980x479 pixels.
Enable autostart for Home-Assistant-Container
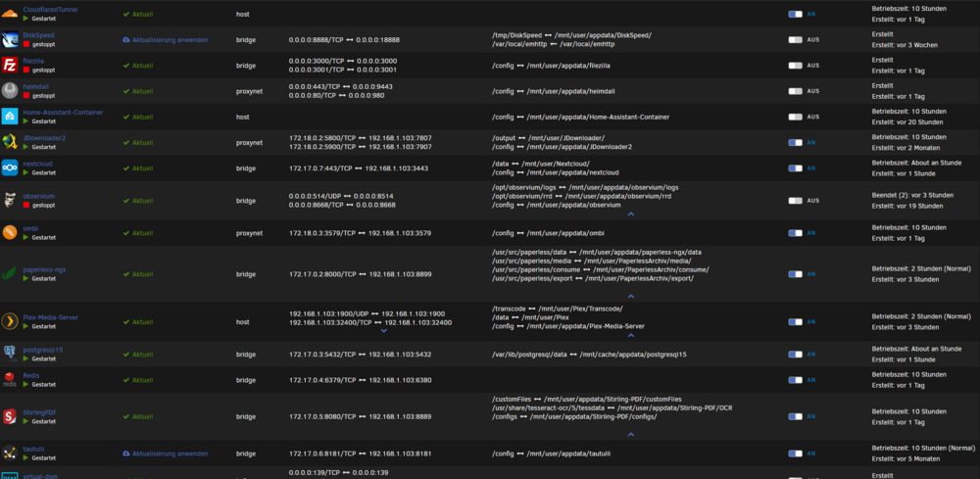[x=795, y=117]
